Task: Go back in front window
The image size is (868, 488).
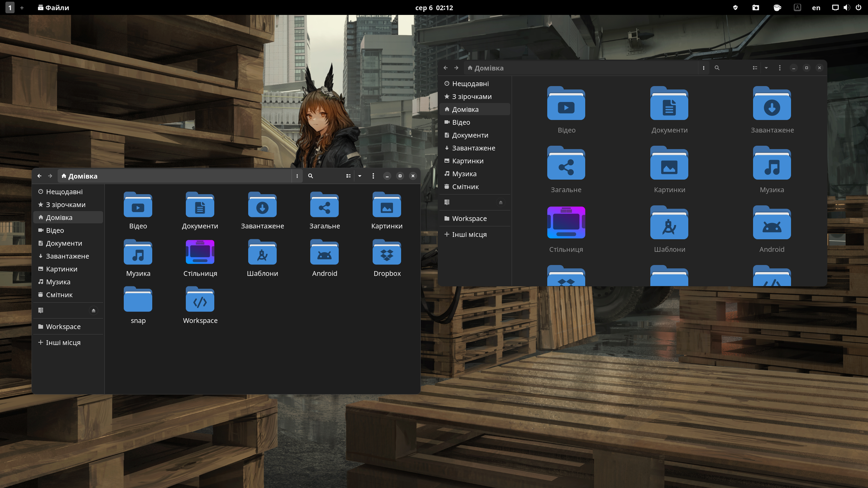Action: pyautogui.click(x=39, y=176)
